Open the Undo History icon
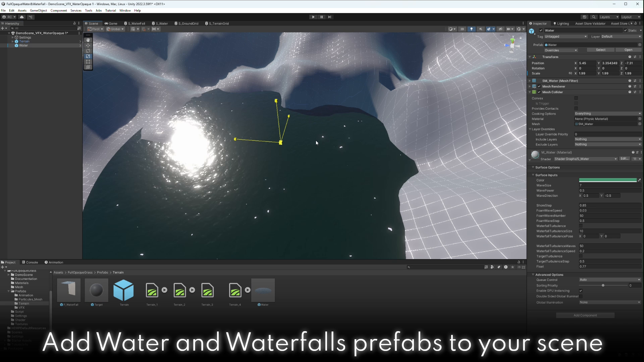Image resolution: width=644 pixels, height=362 pixels. pos(585,17)
